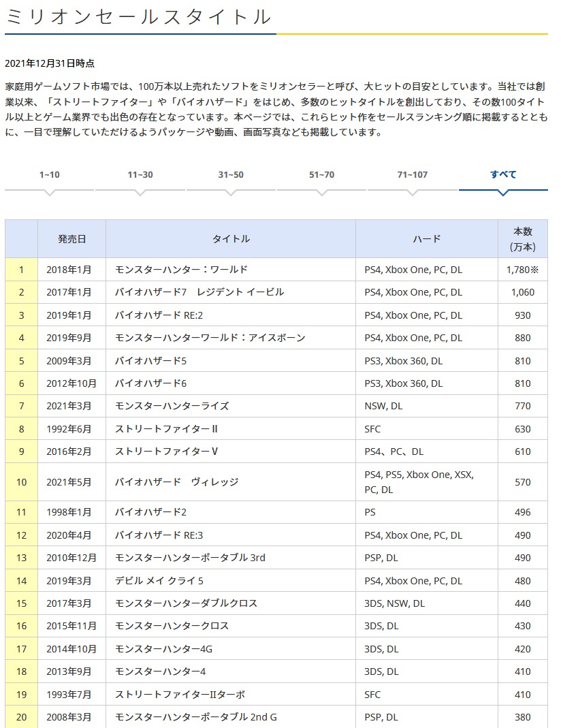
Task: Click rank number 10 cell
Action: pos(21,482)
